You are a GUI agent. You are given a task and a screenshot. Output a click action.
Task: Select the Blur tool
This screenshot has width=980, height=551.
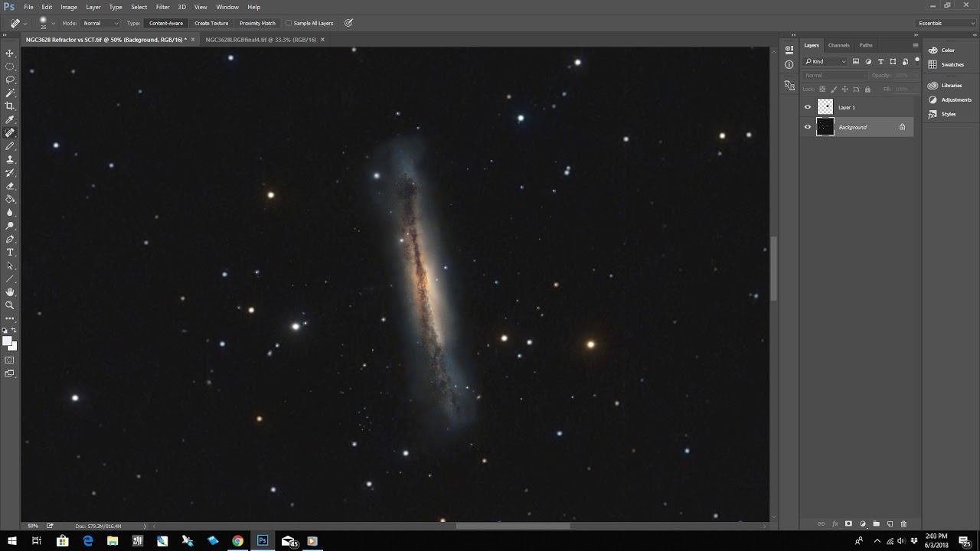[10, 212]
